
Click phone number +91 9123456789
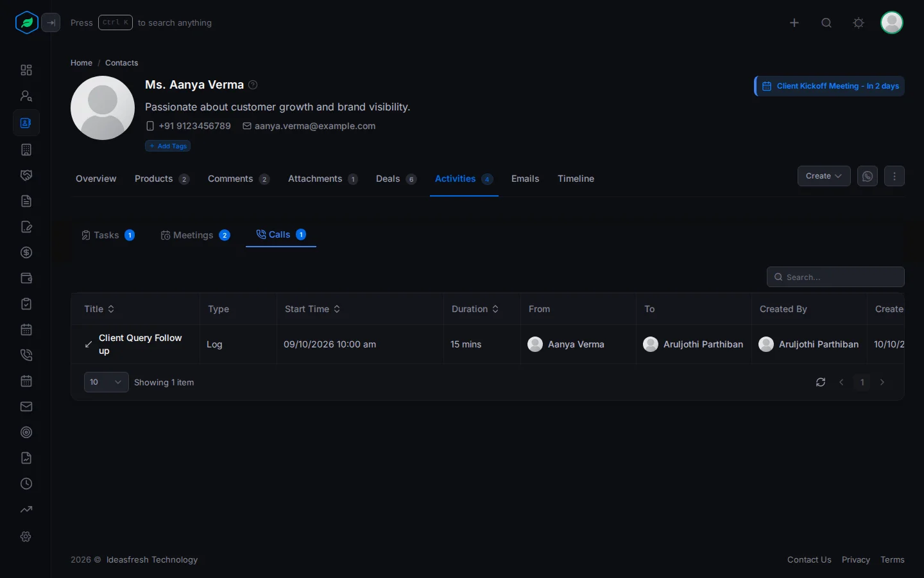(x=194, y=126)
